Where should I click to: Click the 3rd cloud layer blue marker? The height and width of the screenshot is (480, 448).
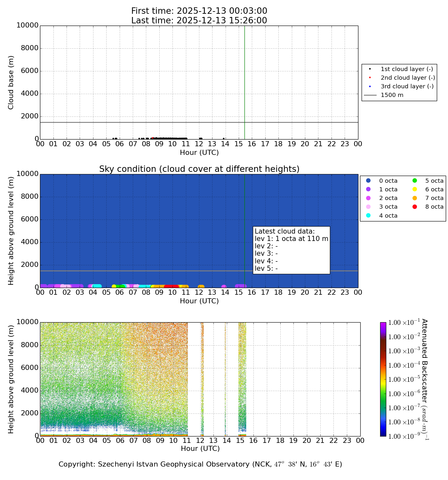tap(370, 86)
